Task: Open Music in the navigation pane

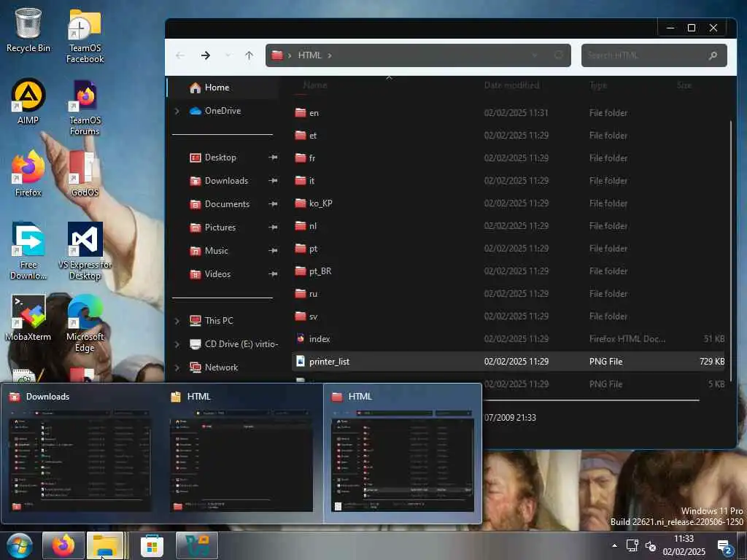Action: pos(216,251)
